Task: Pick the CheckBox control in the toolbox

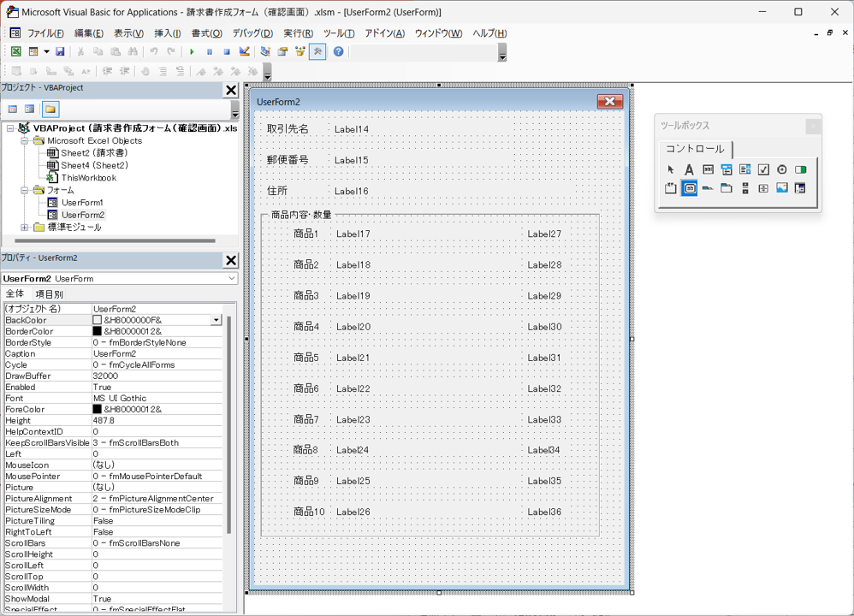Action: pos(763,169)
